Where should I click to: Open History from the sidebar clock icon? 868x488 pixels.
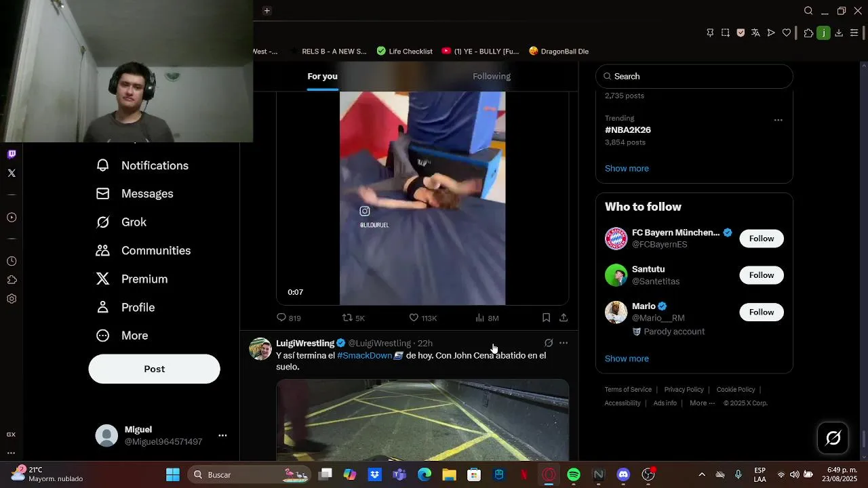click(12, 261)
